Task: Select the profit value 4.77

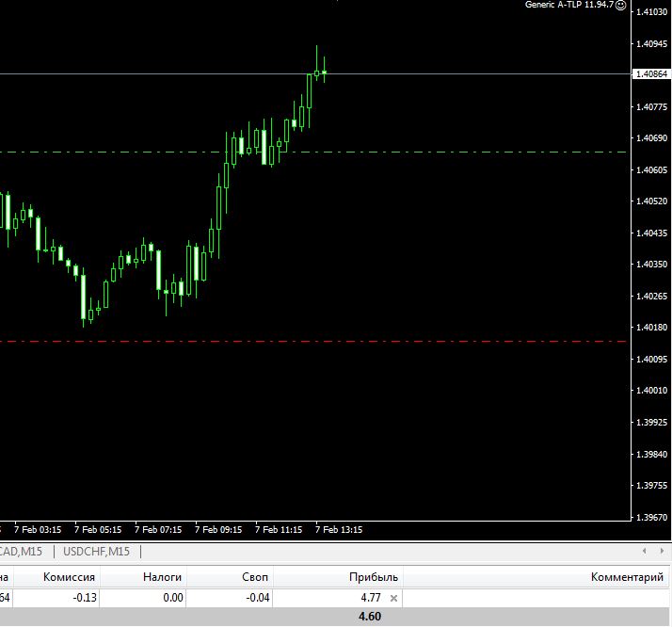Action: (370, 598)
